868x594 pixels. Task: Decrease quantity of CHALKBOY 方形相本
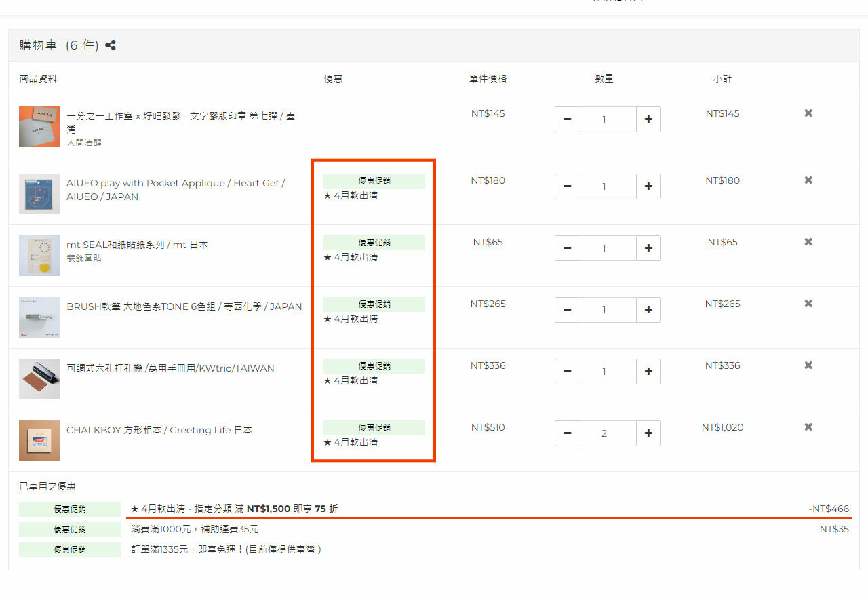tap(568, 433)
